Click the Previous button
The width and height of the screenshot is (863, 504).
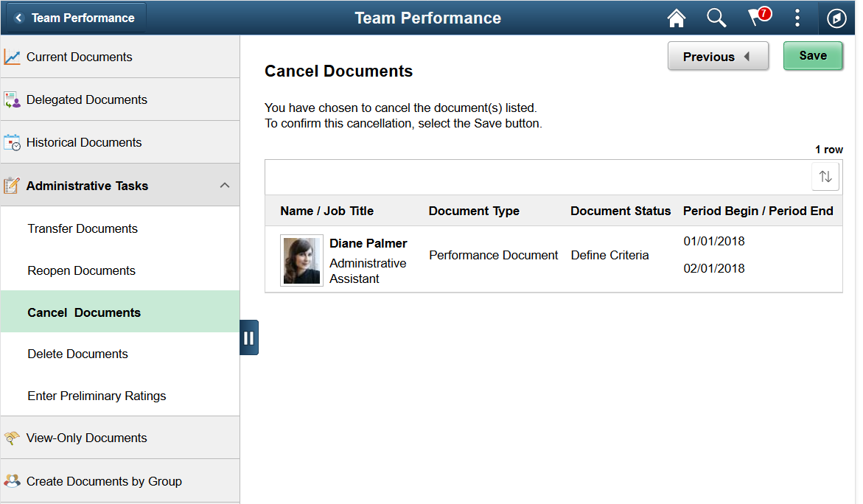pyautogui.click(x=718, y=56)
